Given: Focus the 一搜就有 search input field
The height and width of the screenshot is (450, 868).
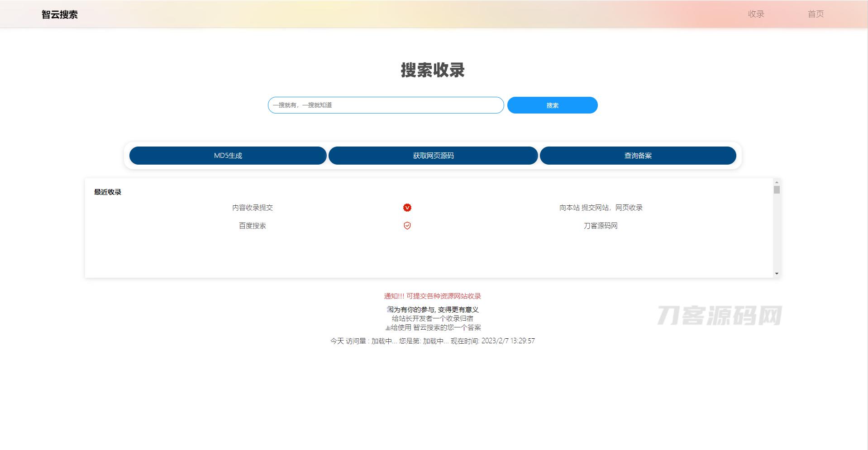Looking at the screenshot, I should coord(386,105).
